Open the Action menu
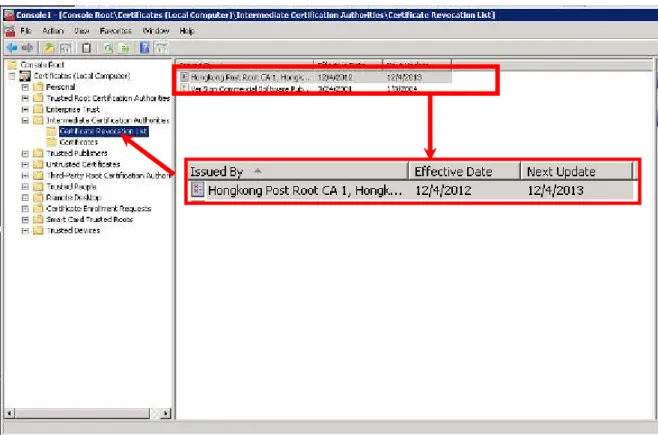The image size is (658, 435). (53, 31)
